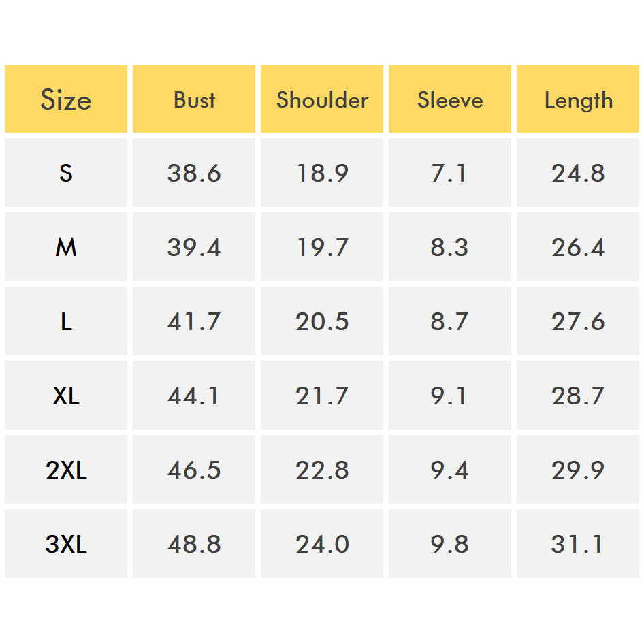Select shoulder value 19.7
Image resolution: width=644 pixels, height=644 pixels.
coord(322,247)
